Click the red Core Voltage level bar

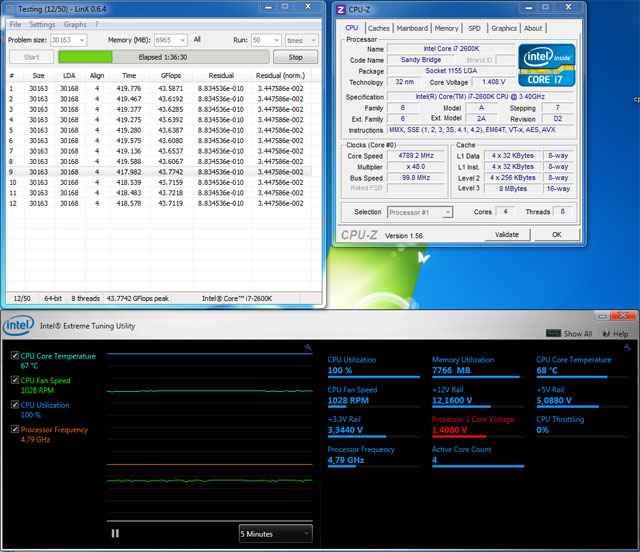tap(478, 436)
